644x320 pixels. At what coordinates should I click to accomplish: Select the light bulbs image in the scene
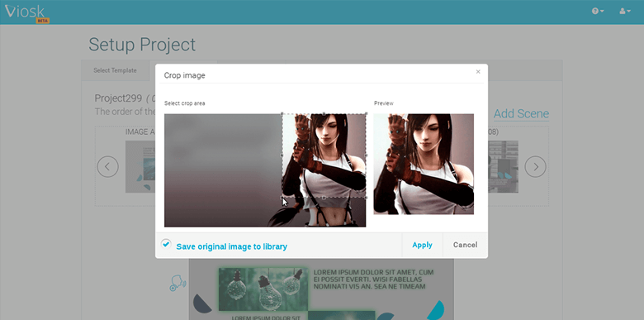263,289
